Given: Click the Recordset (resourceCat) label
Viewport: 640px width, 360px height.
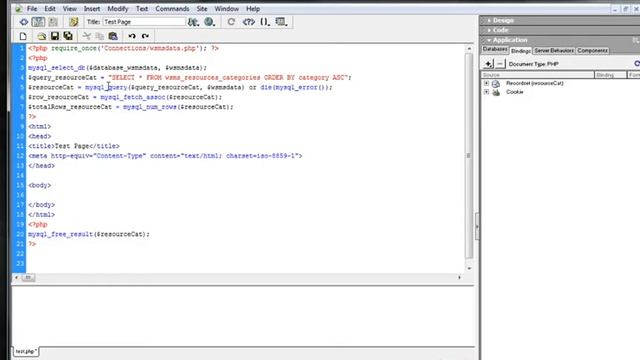Looking at the screenshot, I should pyautogui.click(x=535, y=83).
